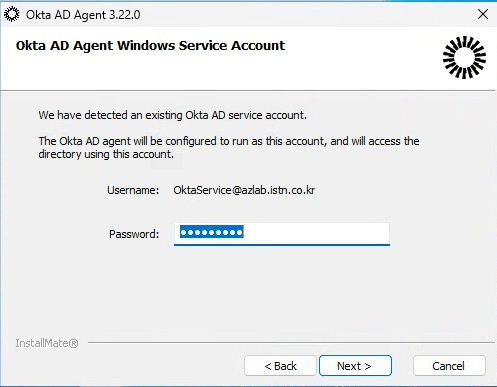The height and width of the screenshot is (387, 497).
Task: Click the Username: label
Action: coord(133,190)
